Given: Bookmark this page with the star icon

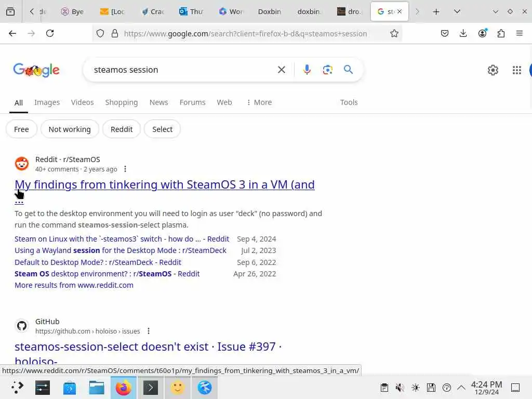Looking at the screenshot, I should (394, 33).
